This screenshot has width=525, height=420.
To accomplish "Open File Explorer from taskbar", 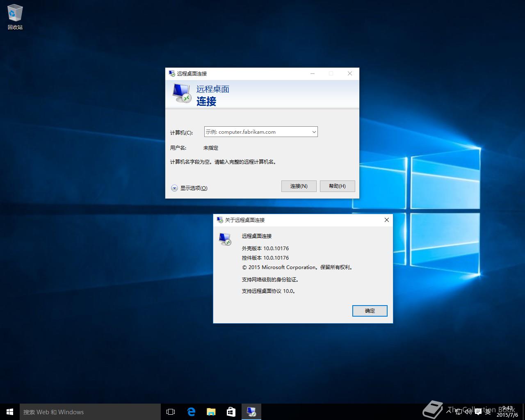I will pos(211,412).
